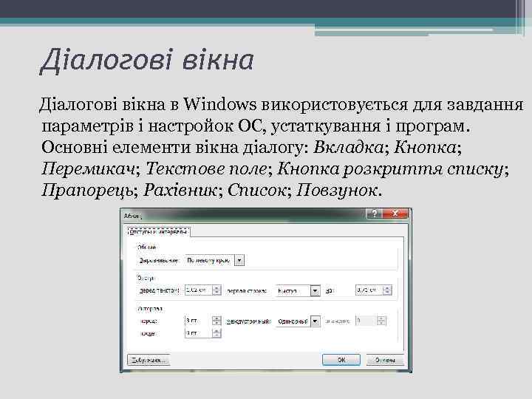Image resolution: width=532 pixels, height=399 pixels.
Task: Click the italic word Рахівник
Action: 180,190
